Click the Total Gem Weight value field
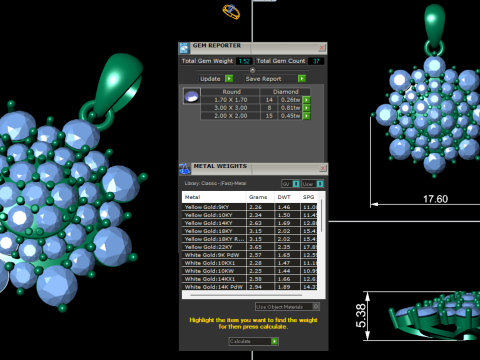The width and height of the screenshot is (480, 360). 244,61
